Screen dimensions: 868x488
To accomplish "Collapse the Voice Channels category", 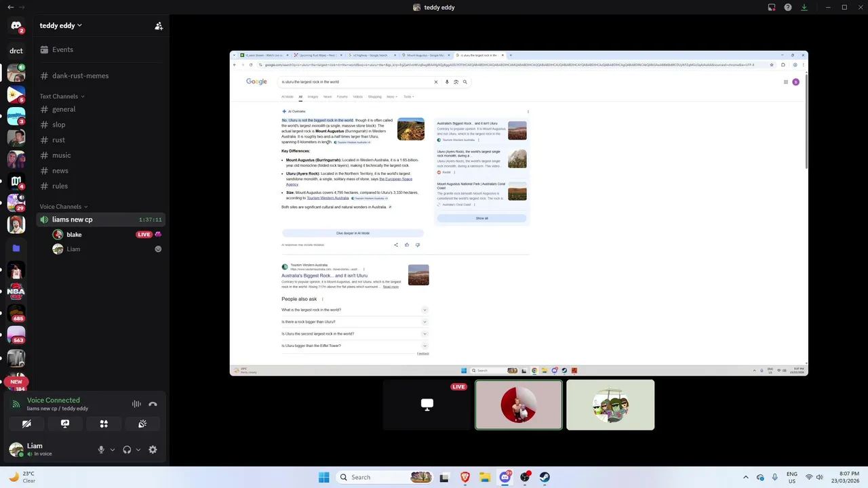I will pyautogui.click(x=64, y=207).
